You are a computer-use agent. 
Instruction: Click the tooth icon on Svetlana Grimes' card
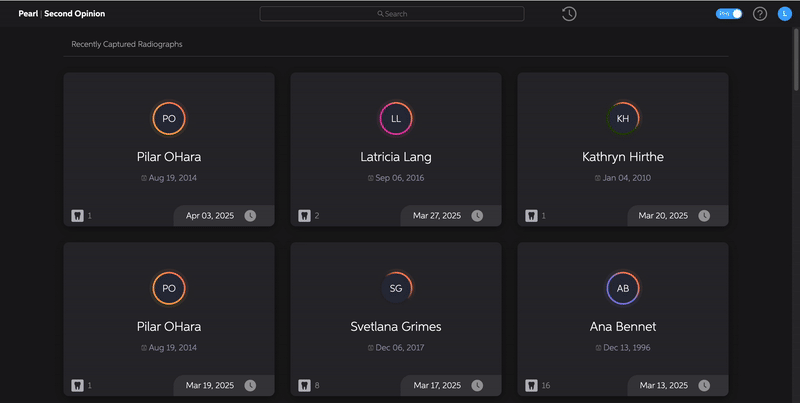point(304,384)
